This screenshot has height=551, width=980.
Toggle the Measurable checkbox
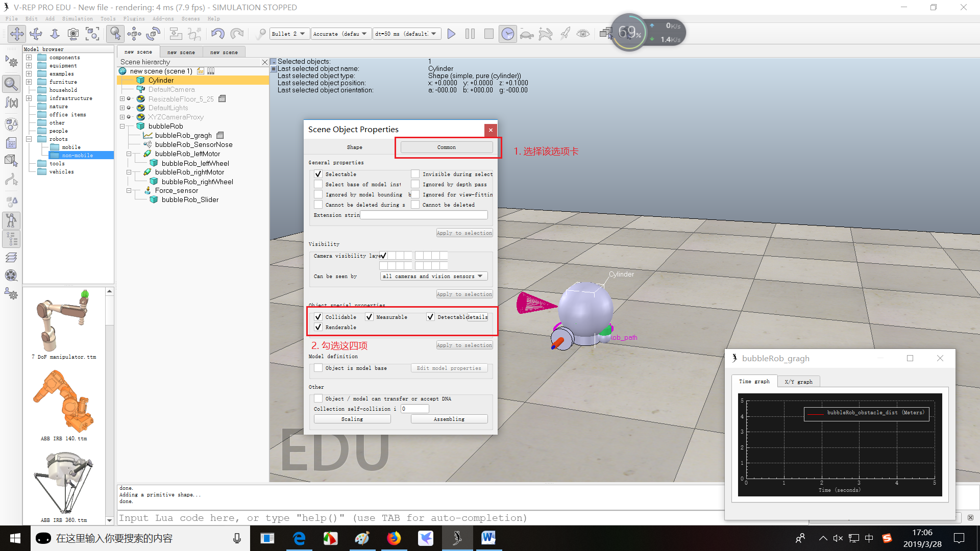click(369, 317)
